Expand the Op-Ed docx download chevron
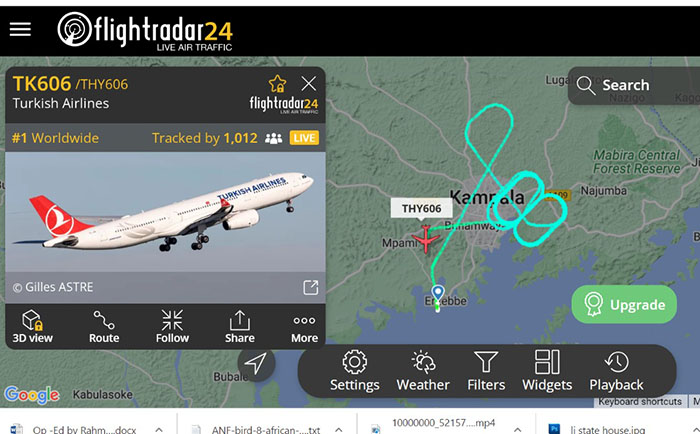This screenshot has height=434, width=700. pos(159,430)
